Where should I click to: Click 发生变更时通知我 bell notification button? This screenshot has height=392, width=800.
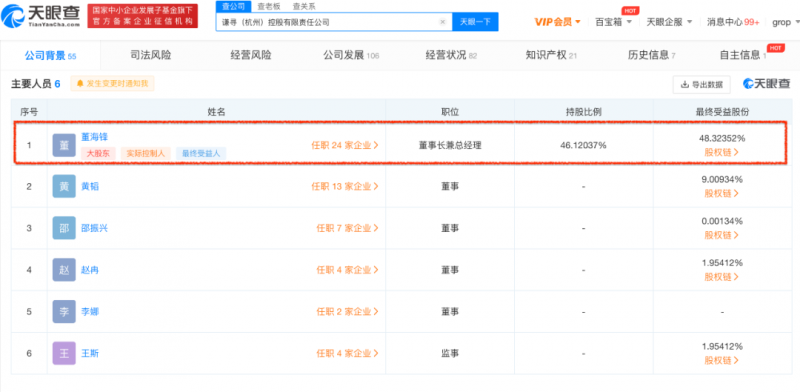pyautogui.click(x=112, y=83)
